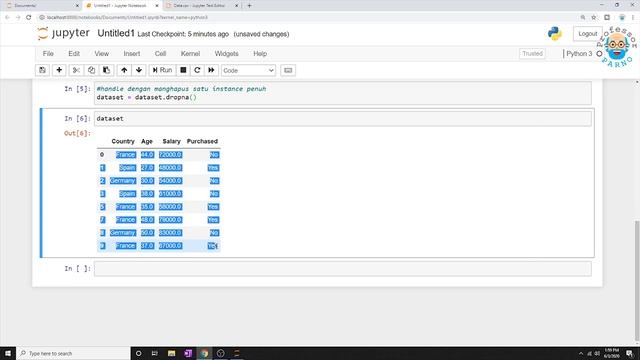640x360 pixels.
Task: Click the Country column header
Action: (123, 141)
